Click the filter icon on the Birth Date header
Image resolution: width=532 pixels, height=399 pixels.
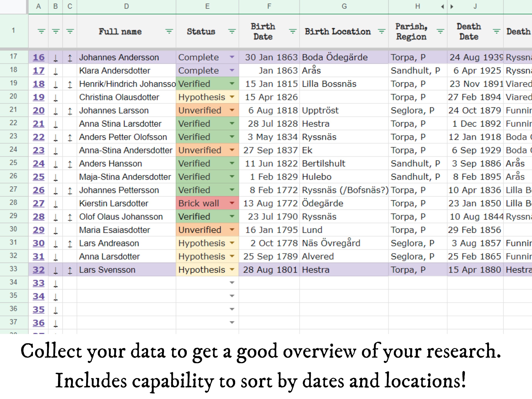(x=292, y=31)
